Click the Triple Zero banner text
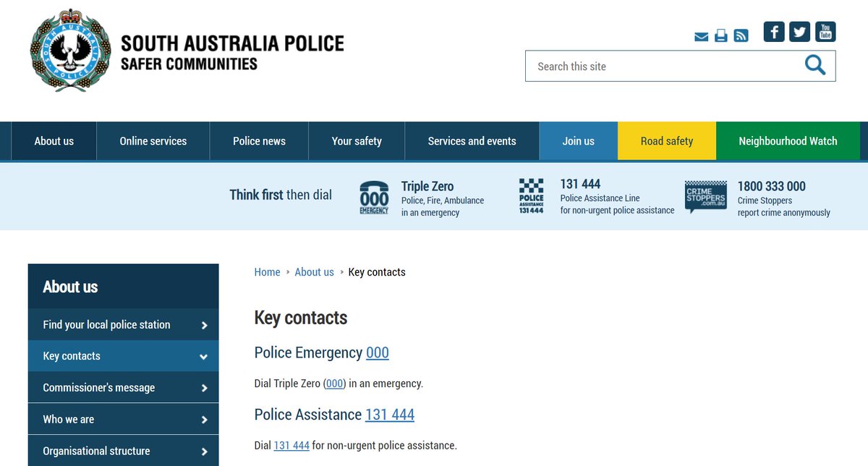 pyautogui.click(x=427, y=186)
